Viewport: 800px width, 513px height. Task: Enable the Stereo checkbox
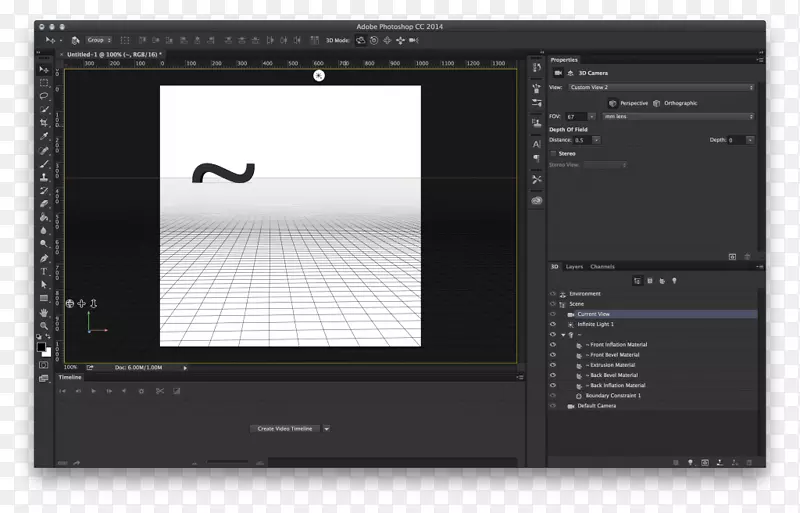[x=553, y=153]
